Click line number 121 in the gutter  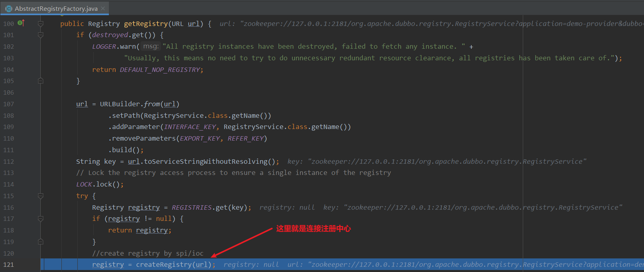click(8, 265)
